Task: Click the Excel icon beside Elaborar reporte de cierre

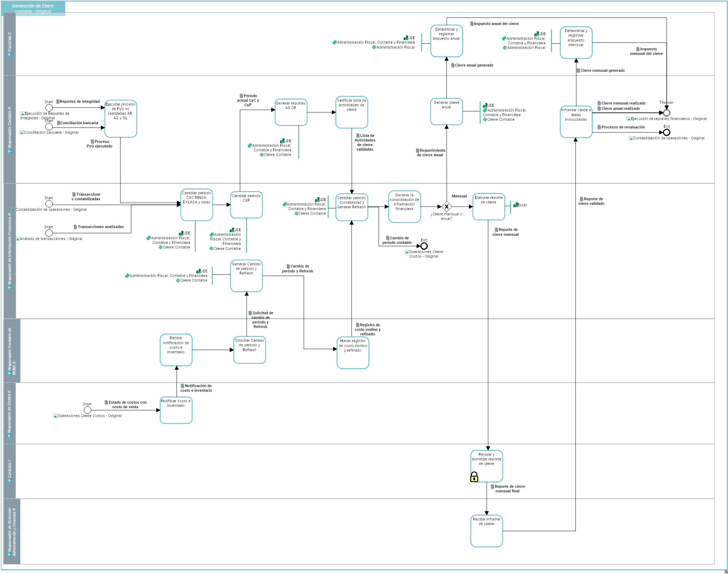Action: pyautogui.click(x=515, y=204)
